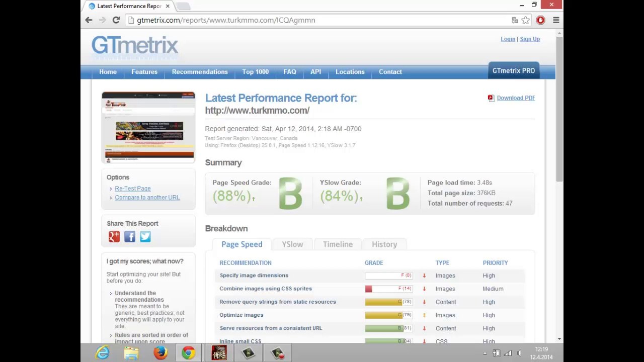
Task: Sort by the TYPE column header
Action: (x=442, y=263)
